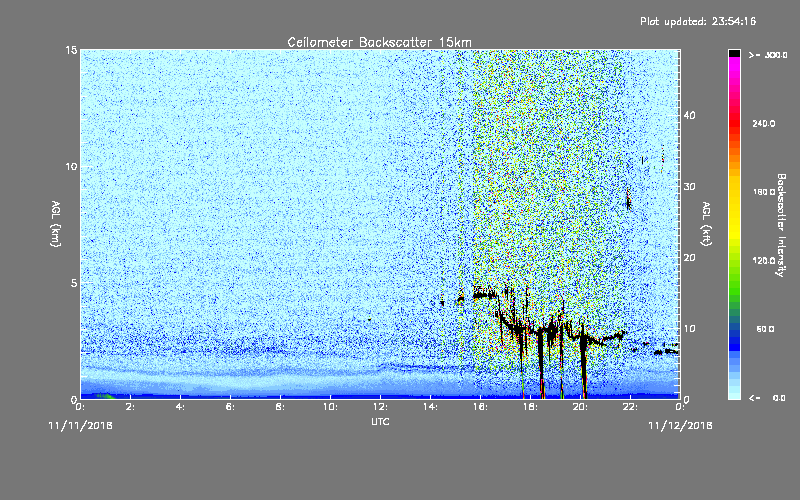The image size is (800, 500).
Task: Click the small cloud echo near 22 UTC at 8 km
Action: [x=629, y=199]
